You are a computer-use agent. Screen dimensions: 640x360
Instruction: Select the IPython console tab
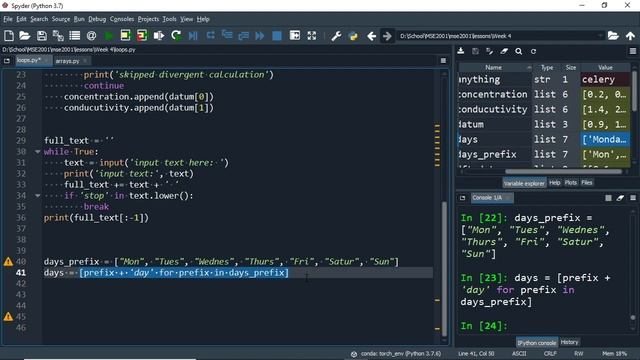[537, 343]
